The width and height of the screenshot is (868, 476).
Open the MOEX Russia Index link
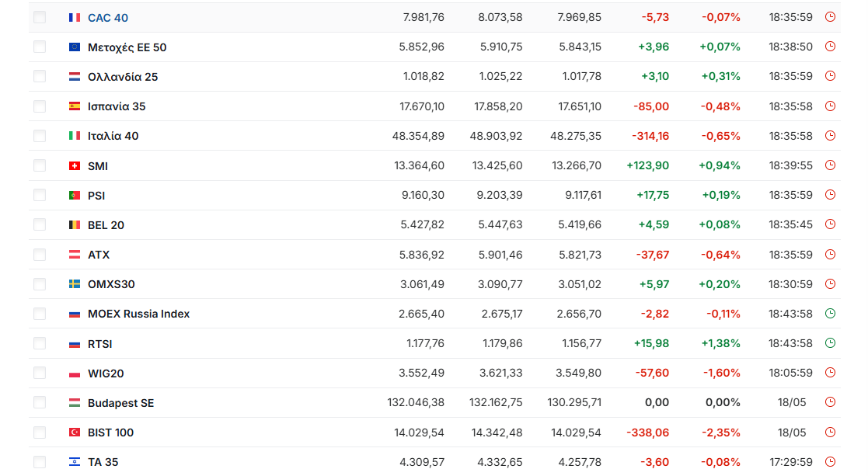pyautogui.click(x=138, y=314)
